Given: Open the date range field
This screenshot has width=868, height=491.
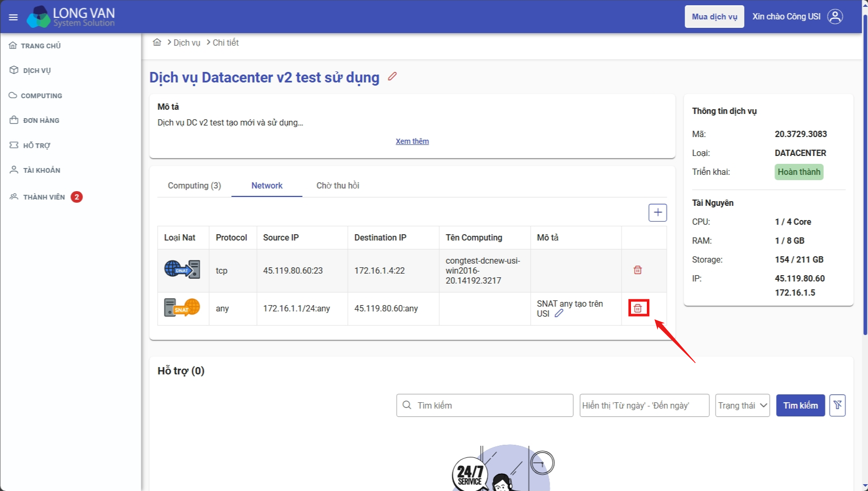Looking at the screenshot, I should [x=644, y=405].
